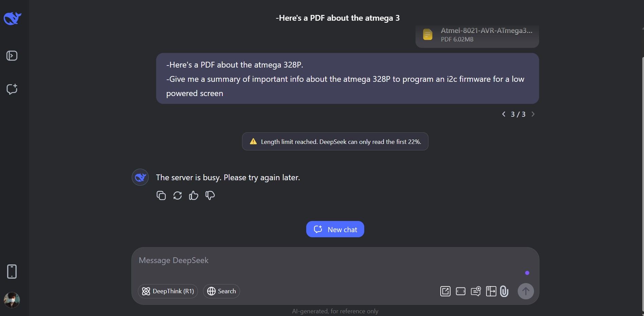
Task: Thumbs up the assistant's reply
Action: 193,195
